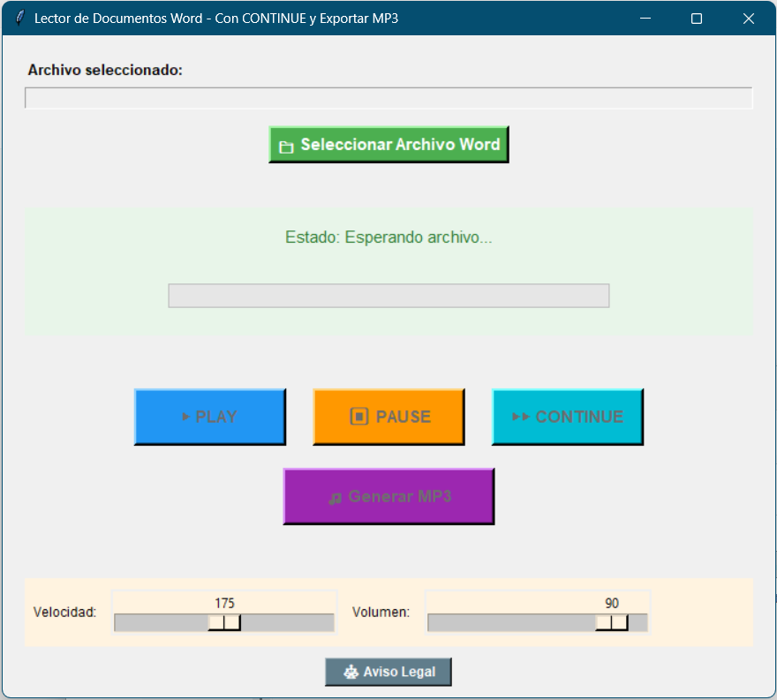Open the Aviso Legal text
777x700 pixels.
pos(399,672)
